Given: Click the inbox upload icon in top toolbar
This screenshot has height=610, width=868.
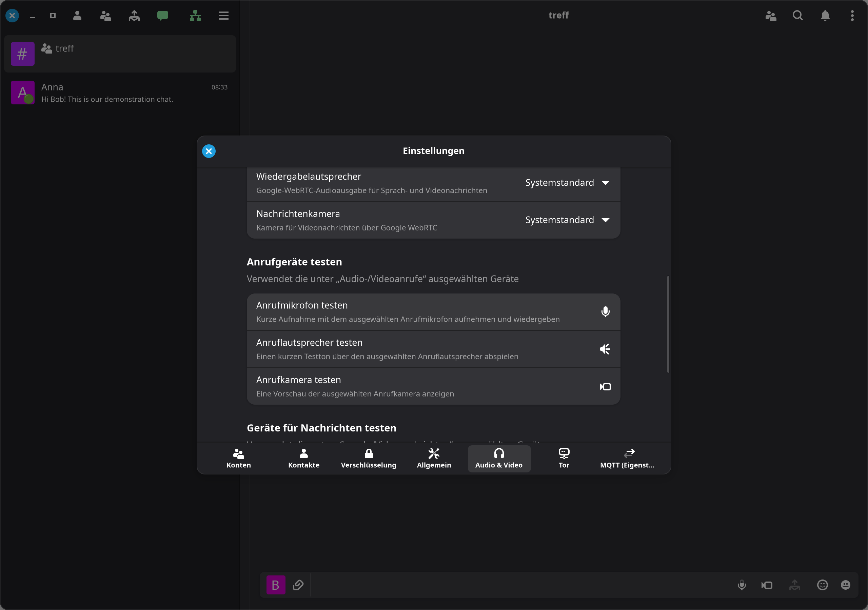Looking at the screenshot, I should (x=134, y=16).
